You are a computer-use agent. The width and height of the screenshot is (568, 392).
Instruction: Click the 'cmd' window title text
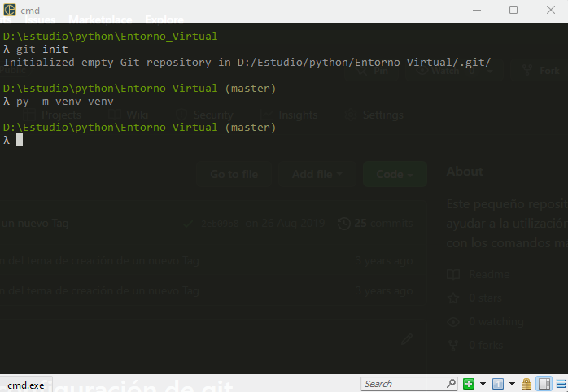tap(30, 11)
